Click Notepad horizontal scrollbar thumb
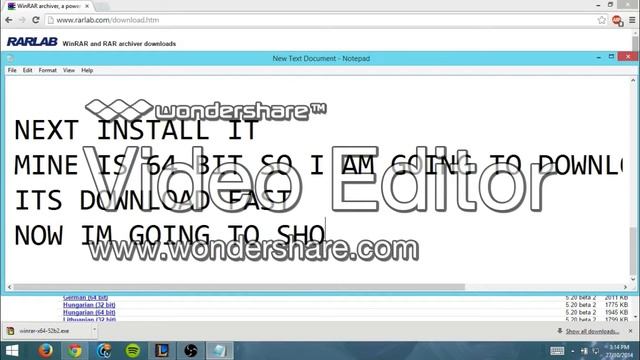 tap(239, 287)
